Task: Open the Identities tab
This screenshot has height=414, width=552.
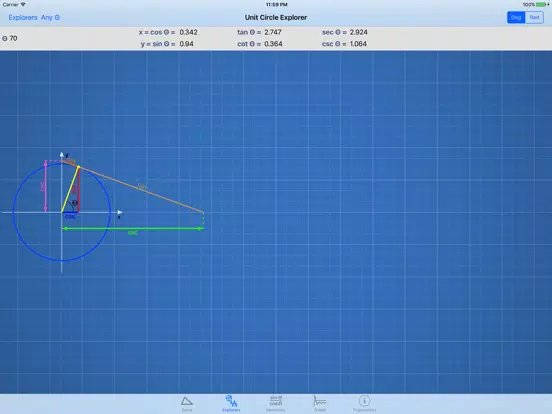Action: point(276,403)
